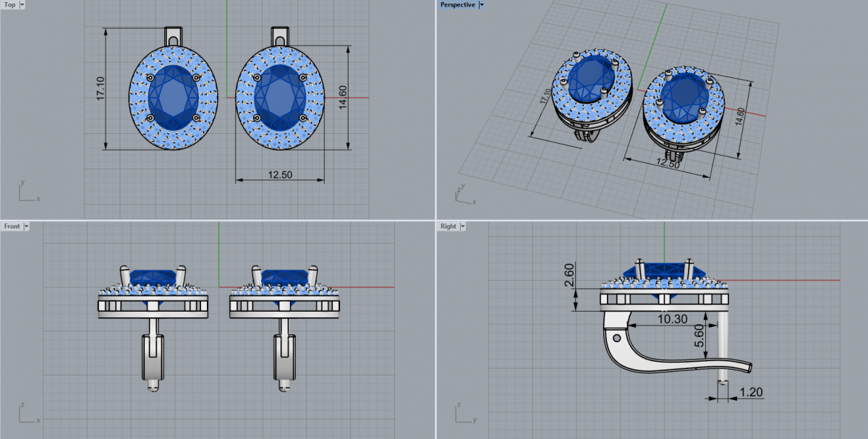Screen dimensions: 868x439
Task: Click the lever-back hinge pin in Right view
Action: coord(616,338)
